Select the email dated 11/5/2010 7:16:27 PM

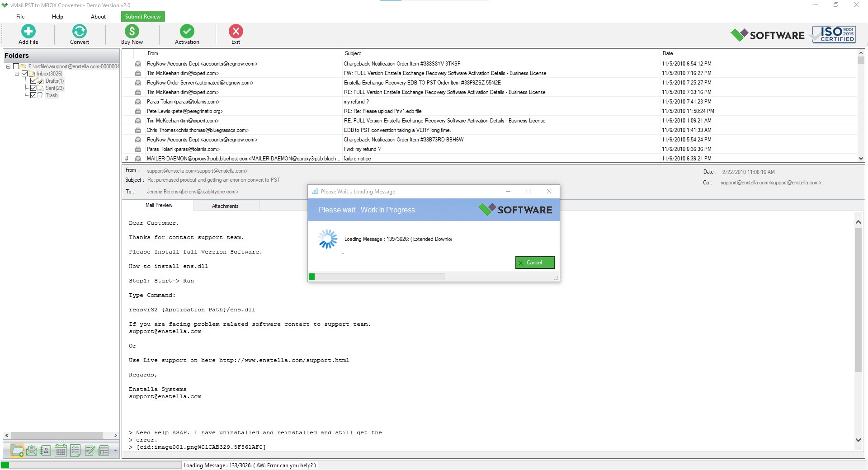[x=490, y=73]
